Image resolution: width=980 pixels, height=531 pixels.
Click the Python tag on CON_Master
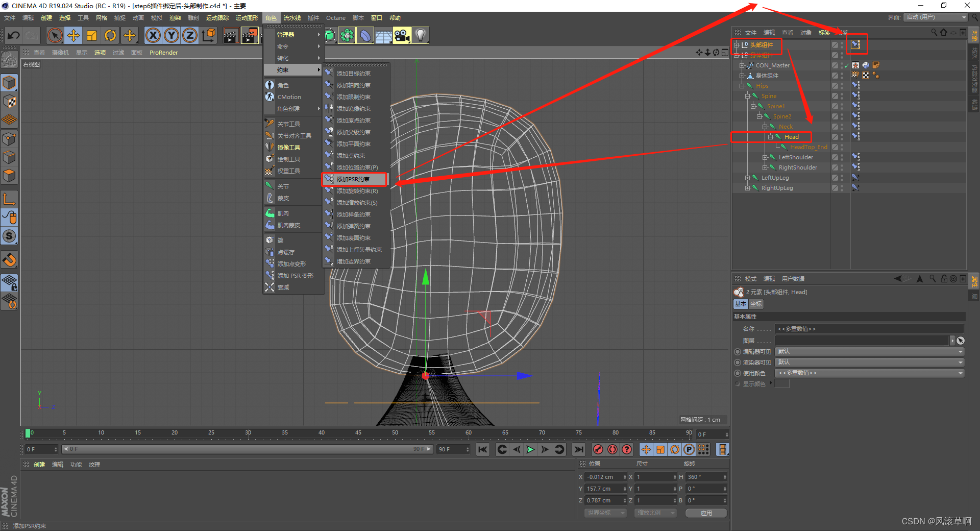pyautogui.click(x=865, y=65)
